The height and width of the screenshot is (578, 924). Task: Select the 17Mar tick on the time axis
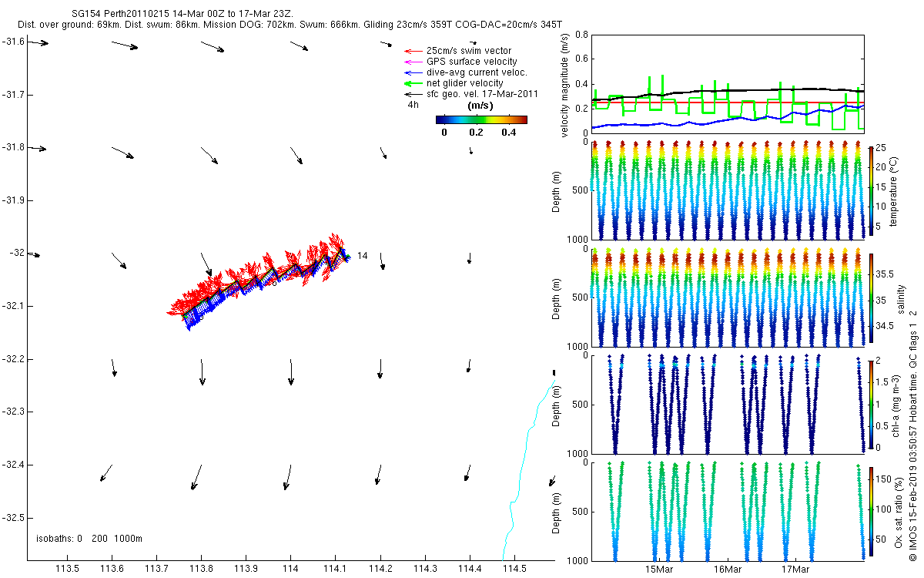(795, 570)
